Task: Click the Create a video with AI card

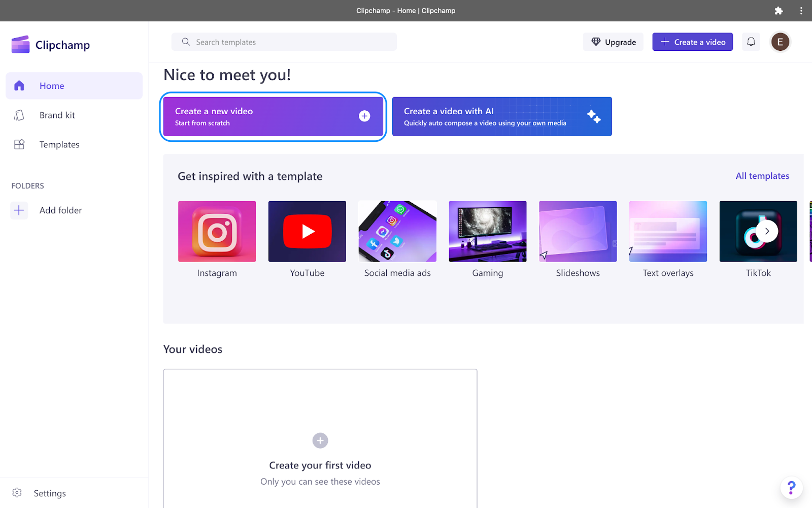Action: tap(502, 116)
